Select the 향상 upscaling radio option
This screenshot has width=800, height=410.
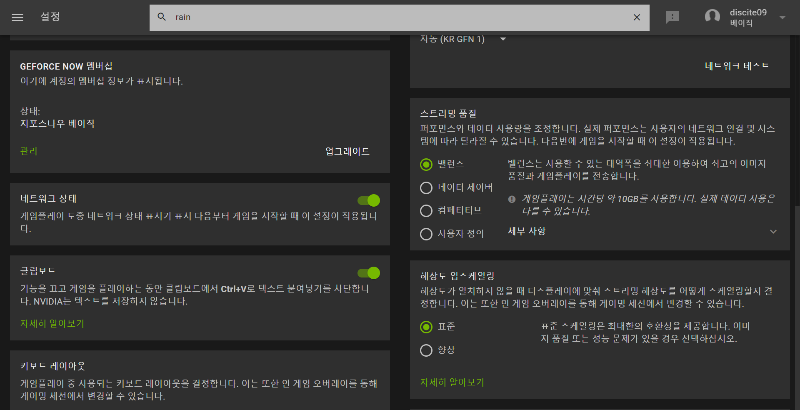[426, 350]
